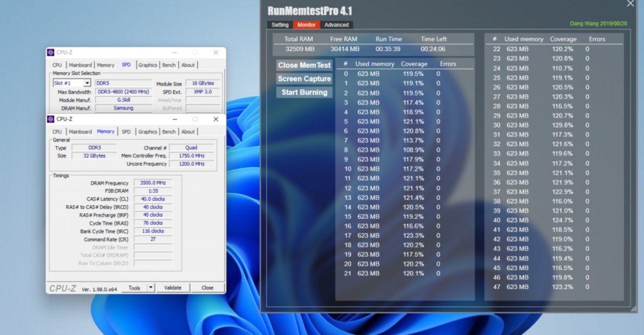Click the Close button at the bottom of CPU-Z

point(207,288)
